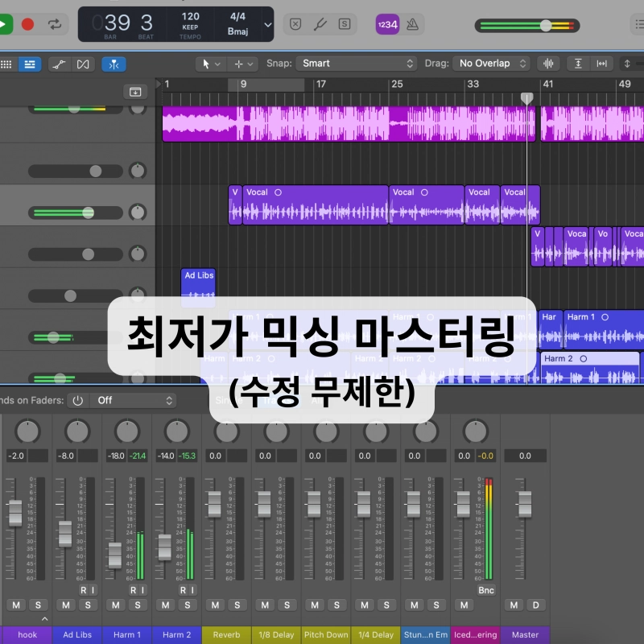The width and height of the screenshot is (644, 644).
Task: Toggle the Solo S button in control bar
Action: 345,24
